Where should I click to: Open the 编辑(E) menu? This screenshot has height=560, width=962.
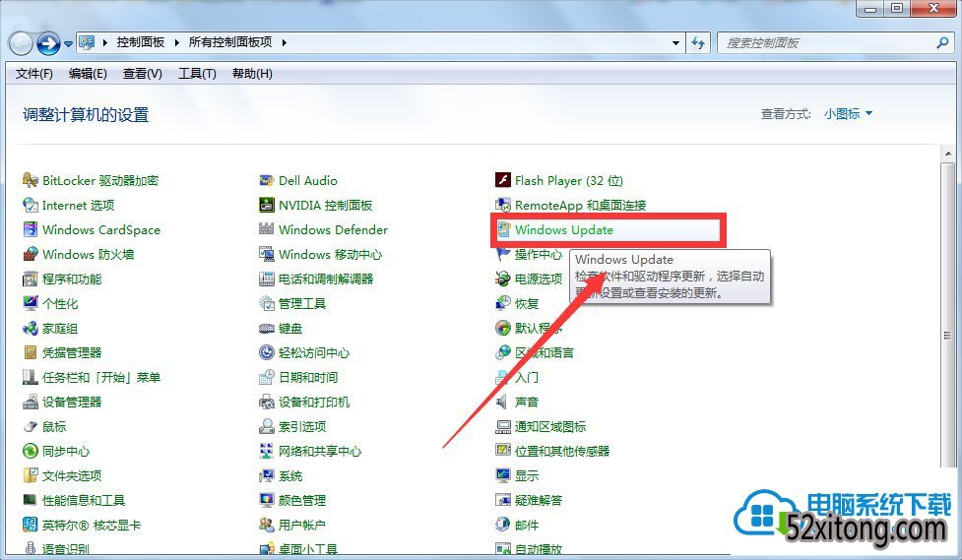88,74
